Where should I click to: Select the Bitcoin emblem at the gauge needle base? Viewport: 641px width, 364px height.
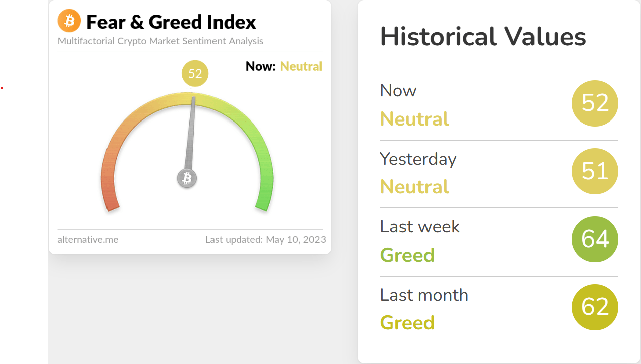187,178
